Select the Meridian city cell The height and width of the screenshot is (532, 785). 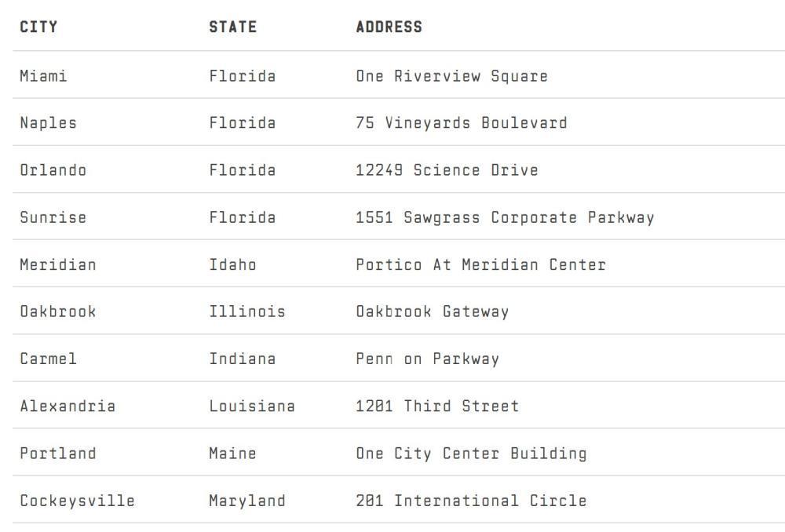[57, 264]
